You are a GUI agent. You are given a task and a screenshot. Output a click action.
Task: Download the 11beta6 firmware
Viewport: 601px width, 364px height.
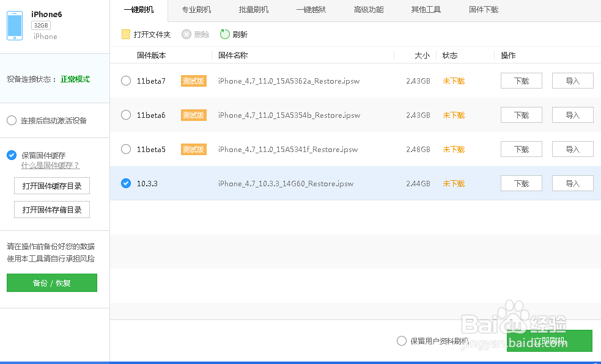522,115
